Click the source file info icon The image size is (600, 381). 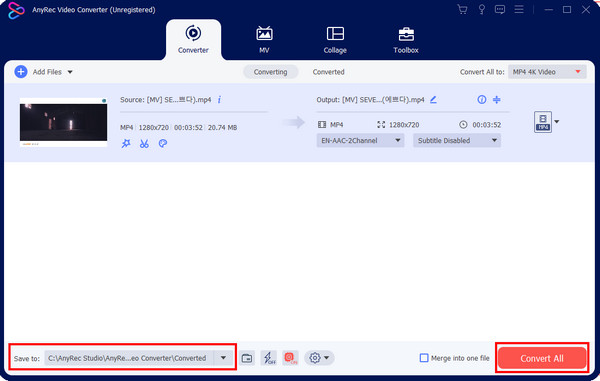[219, 100]
